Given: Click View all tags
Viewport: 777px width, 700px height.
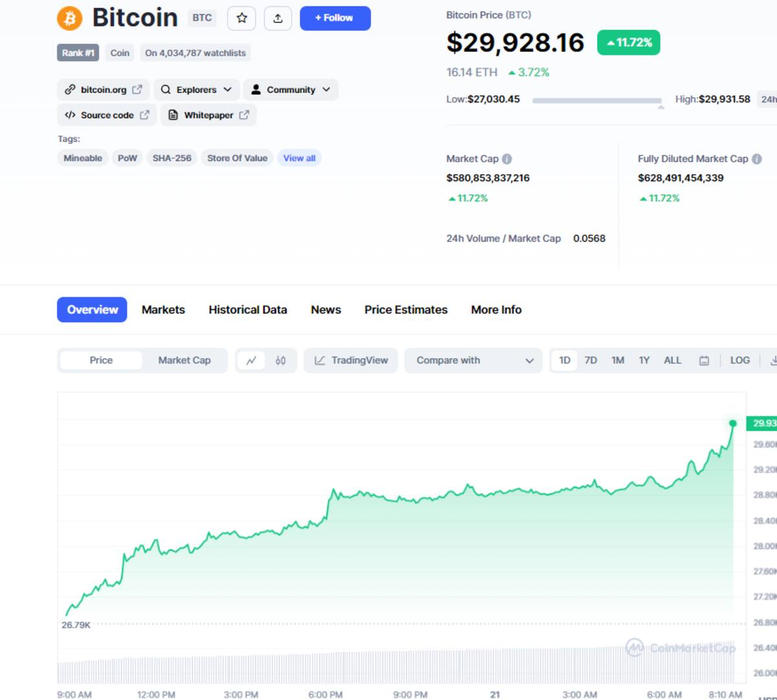Looking at the screenshot, I should pos(299,158).
